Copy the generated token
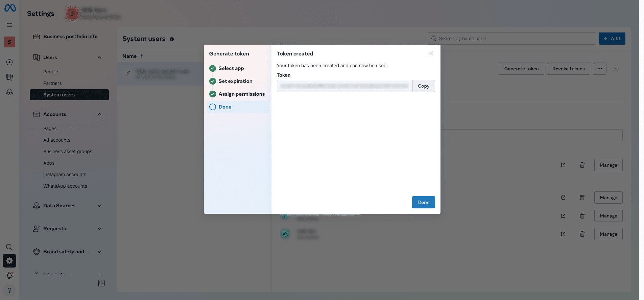Image resolution: width=644 pixels, height=300 pixels. tap(424, 86)
